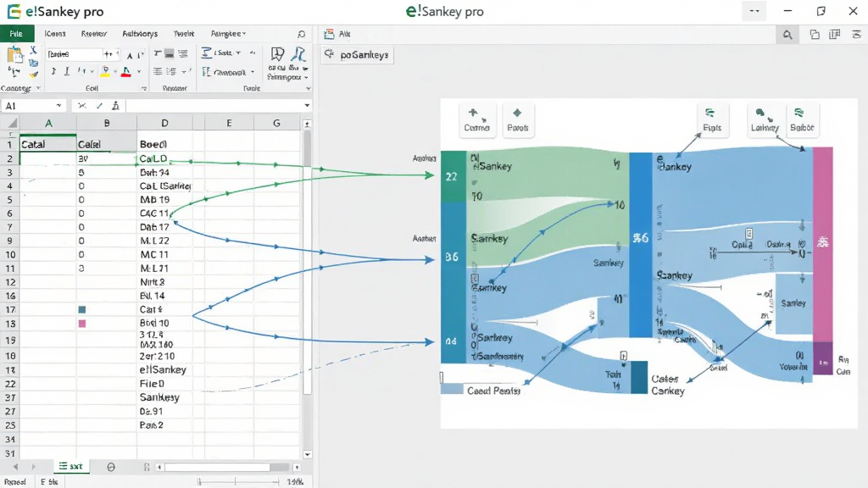The image size is (868, 488).
Task: Click the blue cell styles ribbon icon
Action: tap(299, 54)
